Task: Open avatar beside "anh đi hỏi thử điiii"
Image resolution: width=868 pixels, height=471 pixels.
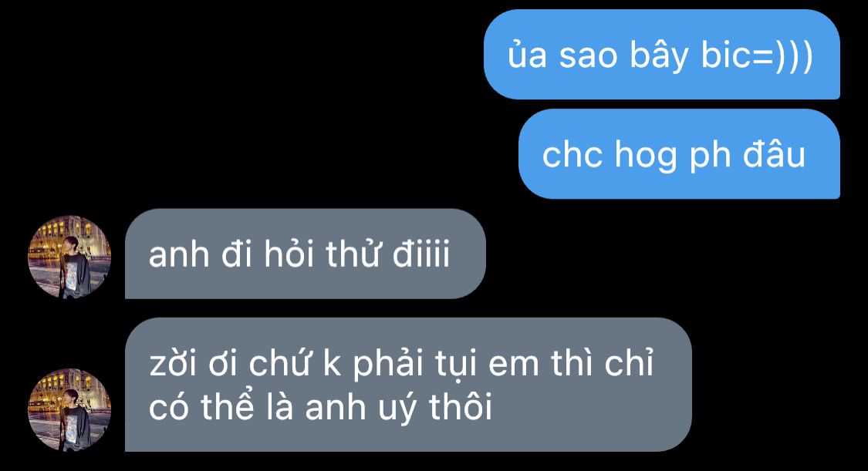Action: pos(69,257)
